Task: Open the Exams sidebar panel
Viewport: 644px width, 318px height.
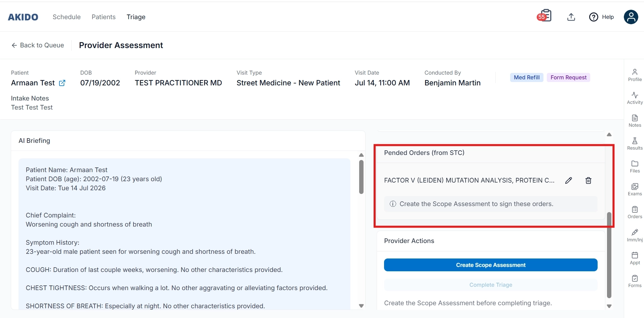Action: (x=635, y=190)
